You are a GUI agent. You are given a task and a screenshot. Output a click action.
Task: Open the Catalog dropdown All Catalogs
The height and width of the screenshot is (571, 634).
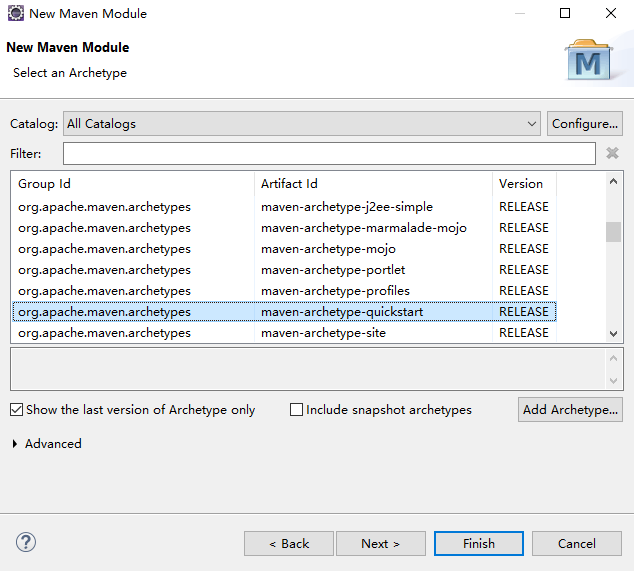[x=302, y=124]
